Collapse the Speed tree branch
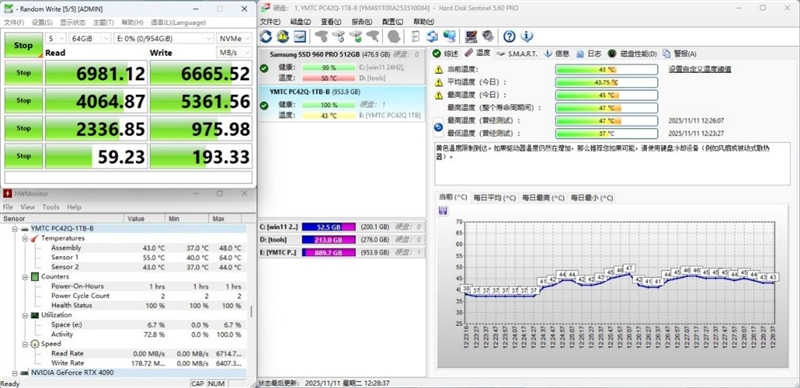This screenshot has width=800, height=388. point(25,344)
